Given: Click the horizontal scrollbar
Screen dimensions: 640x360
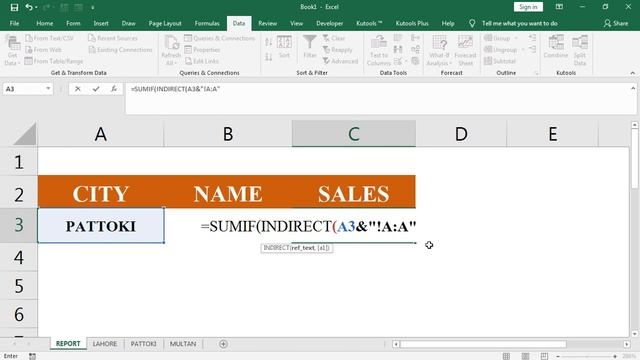Looking at the screenshot, I should click(483, 344).
